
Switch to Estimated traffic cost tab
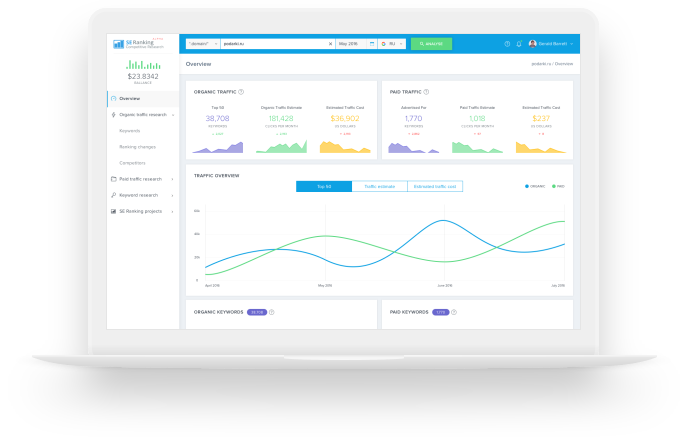click(x=435, y=187)
